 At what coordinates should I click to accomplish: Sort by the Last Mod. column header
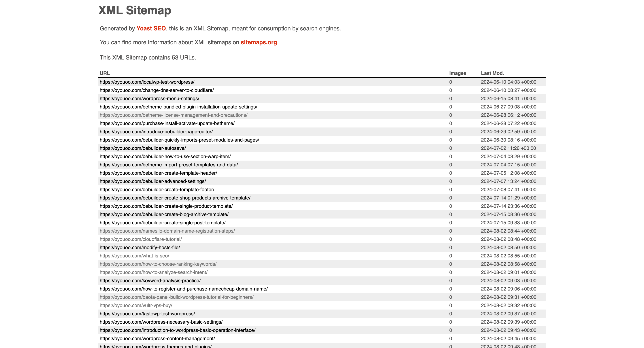492,73
